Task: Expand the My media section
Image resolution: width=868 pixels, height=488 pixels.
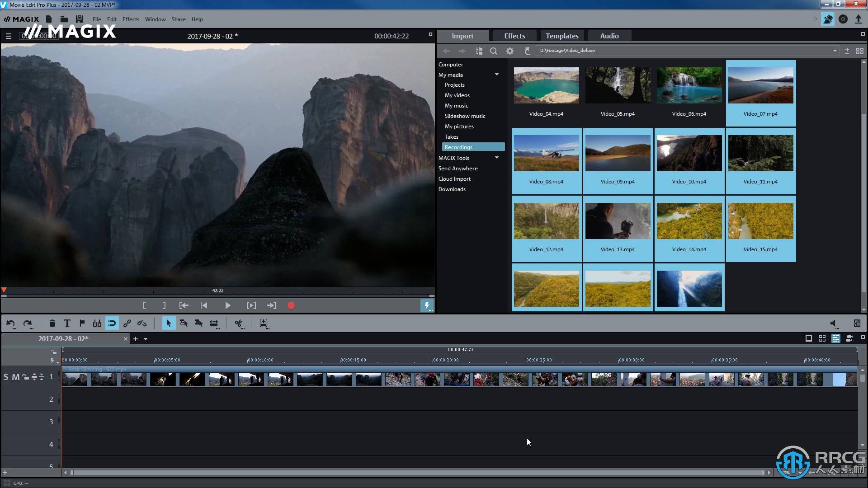Action: [x=496, y=75]
